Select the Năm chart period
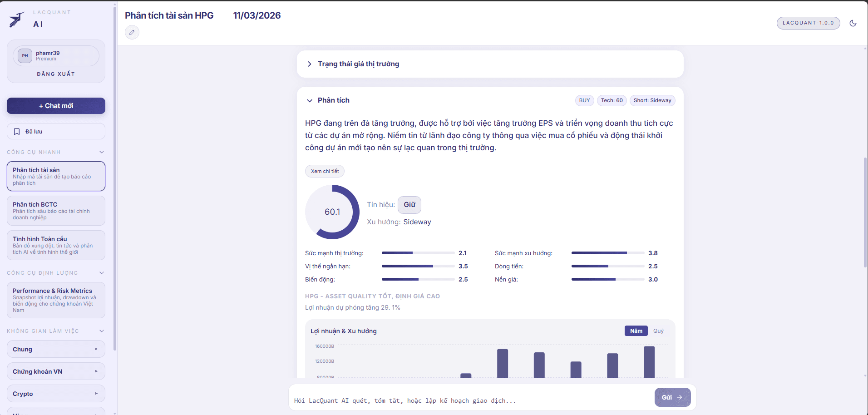This screenshot has width=868, height=415. coord(636,331)
